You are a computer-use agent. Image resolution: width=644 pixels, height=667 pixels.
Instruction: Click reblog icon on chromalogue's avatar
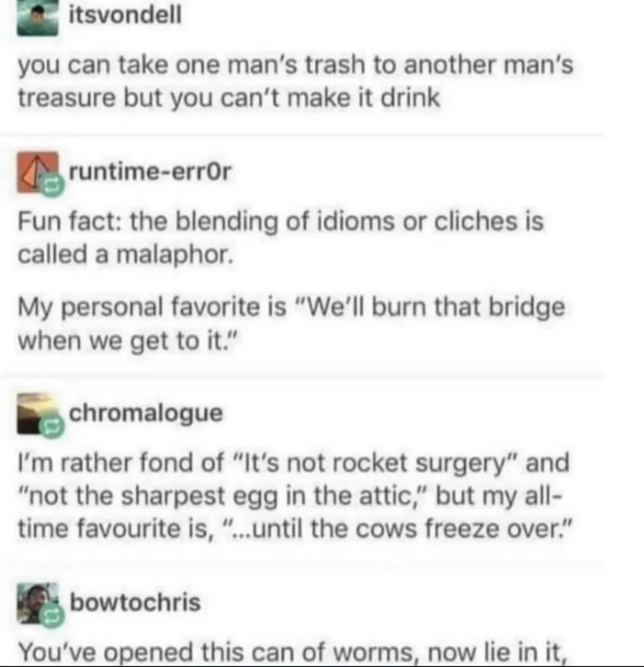(52, 428)
